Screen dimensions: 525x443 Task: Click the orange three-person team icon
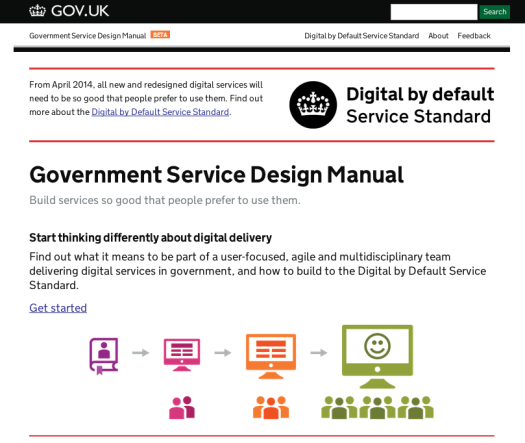271,408
